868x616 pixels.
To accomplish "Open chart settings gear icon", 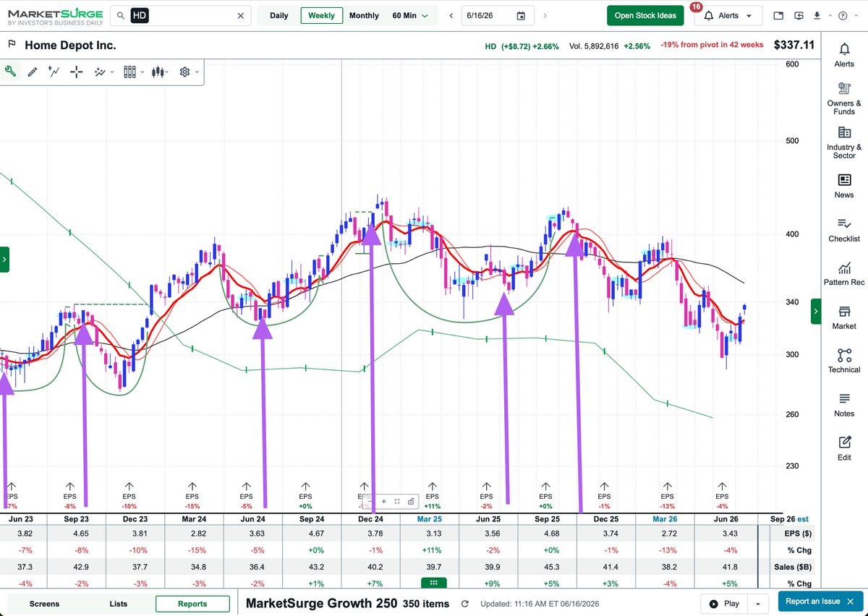I will [185, 72].
